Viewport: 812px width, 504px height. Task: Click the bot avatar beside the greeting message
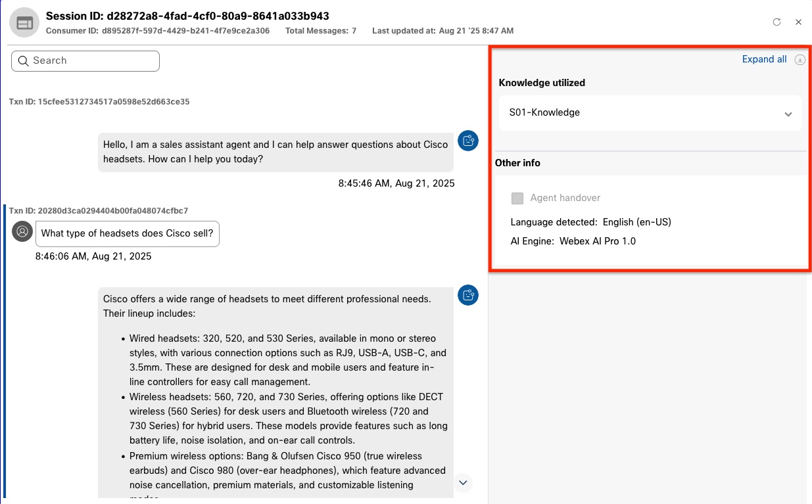point(468,141)
